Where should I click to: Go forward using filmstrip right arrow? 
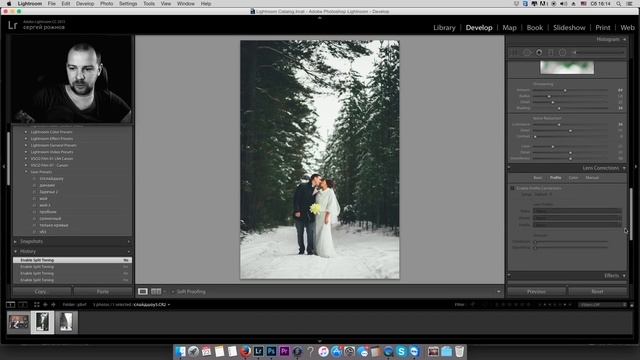tap(53, 304)
